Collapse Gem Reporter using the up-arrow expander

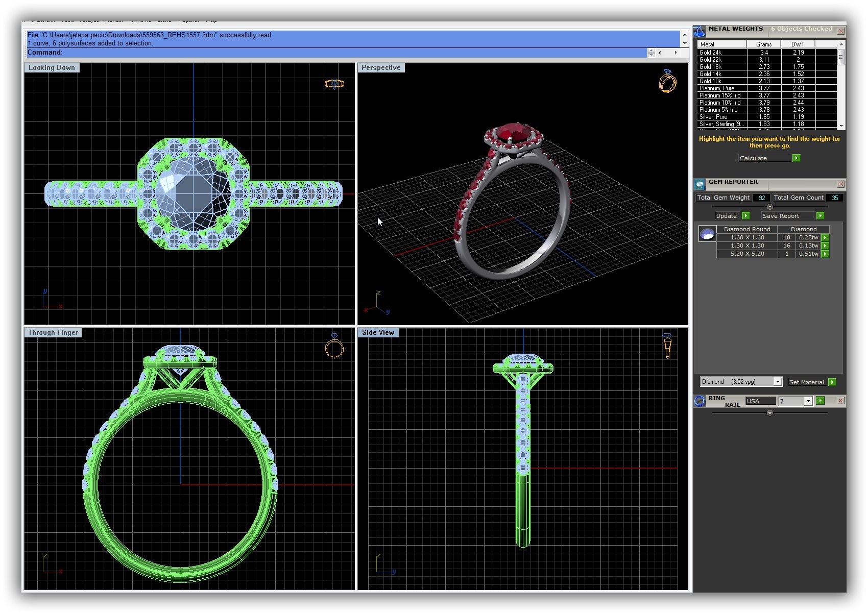point(769,207)
